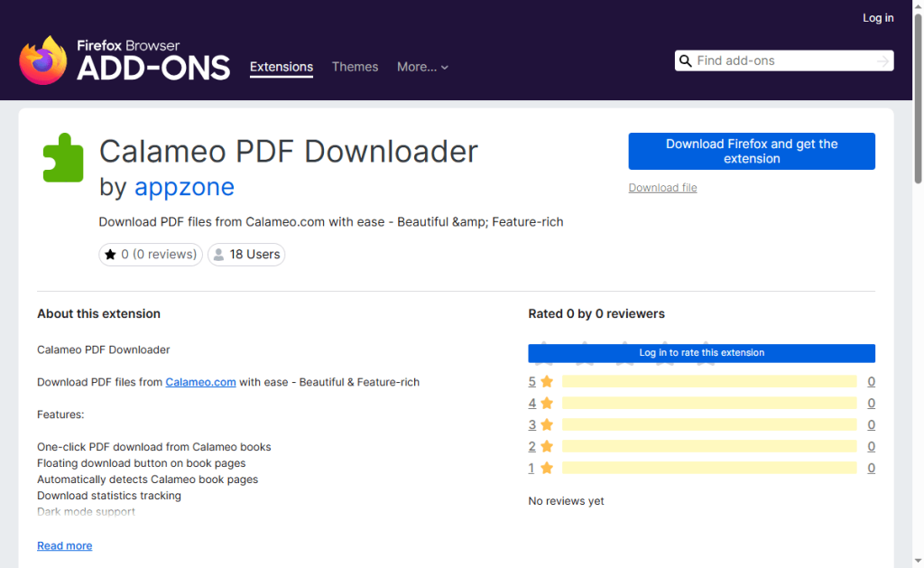Click the star icon in the 1-star row
The image size is (924, 568).
pos(547,468)
